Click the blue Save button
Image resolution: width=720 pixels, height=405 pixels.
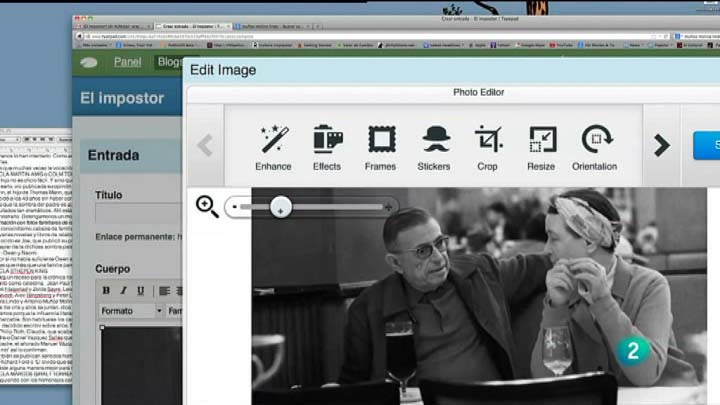click(705, 145)
